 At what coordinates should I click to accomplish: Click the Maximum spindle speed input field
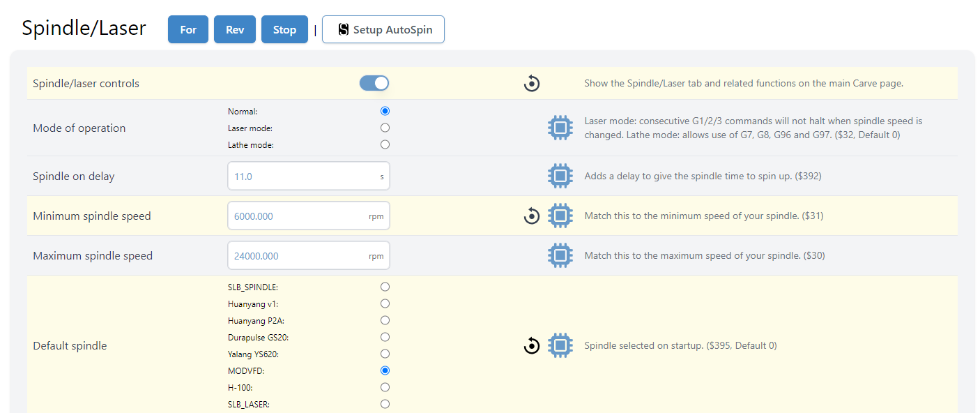coord(300,256)
